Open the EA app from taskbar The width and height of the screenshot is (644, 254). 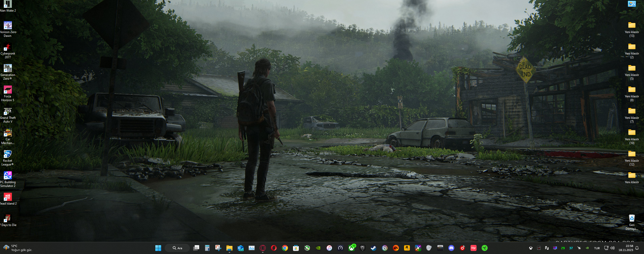tap(396, 248)
